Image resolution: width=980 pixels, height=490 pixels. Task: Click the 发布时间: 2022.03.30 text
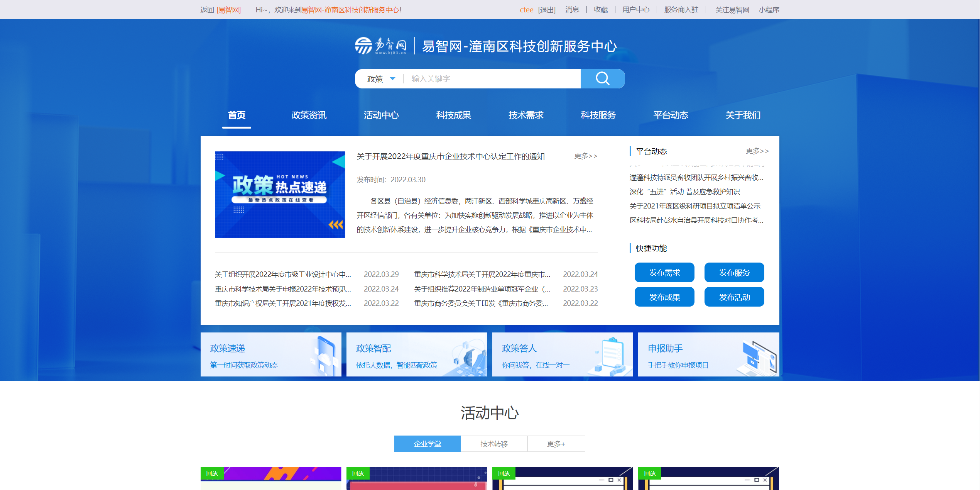[391, 180]
